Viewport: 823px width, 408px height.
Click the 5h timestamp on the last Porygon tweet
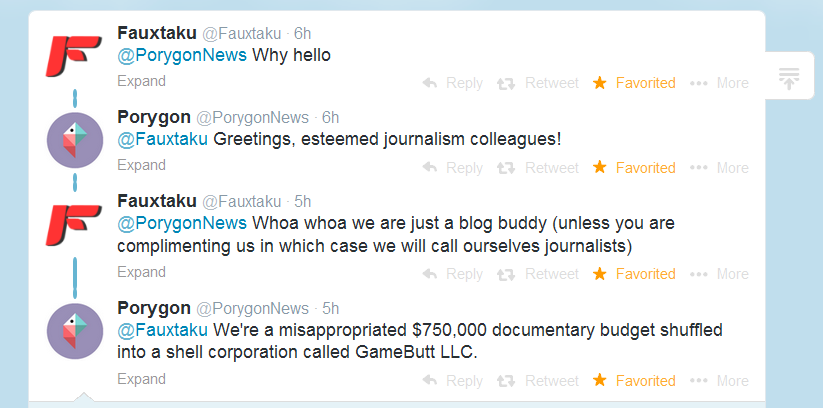330,308
